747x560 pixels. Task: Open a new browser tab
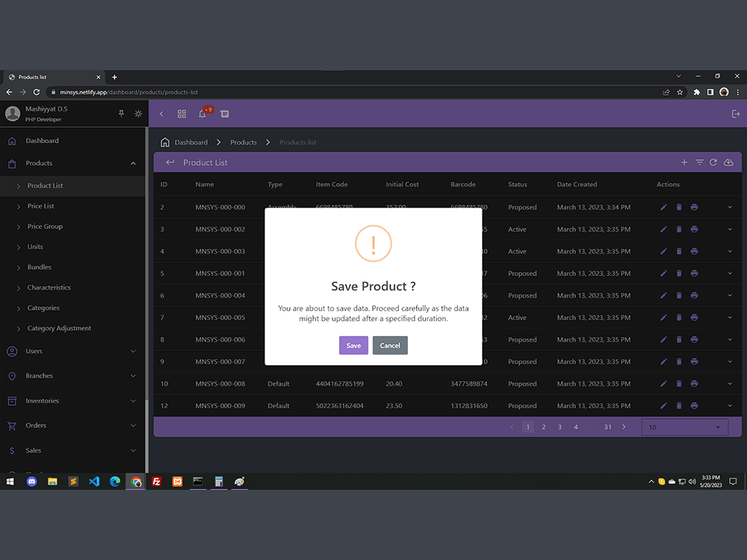coord(114,77)
